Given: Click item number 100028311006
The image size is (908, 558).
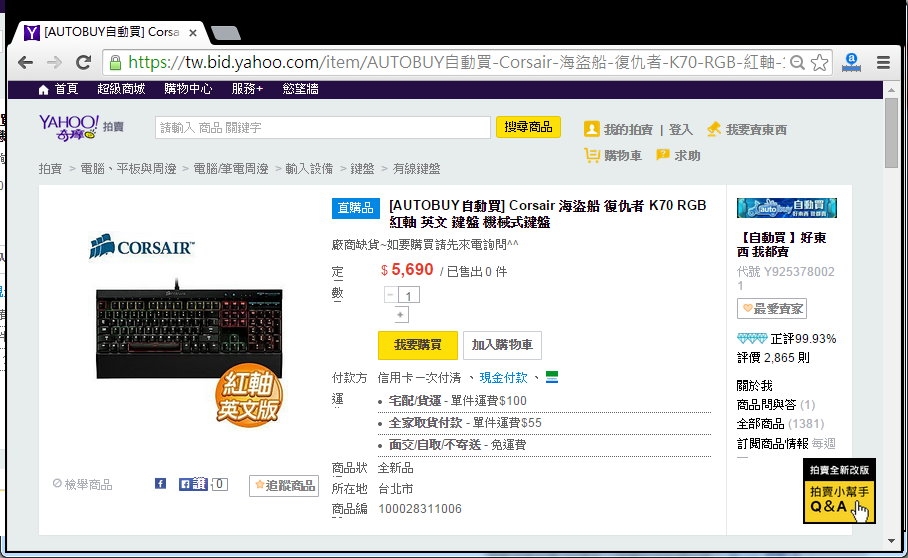Looking at the screenshot, I should (420, 509).
